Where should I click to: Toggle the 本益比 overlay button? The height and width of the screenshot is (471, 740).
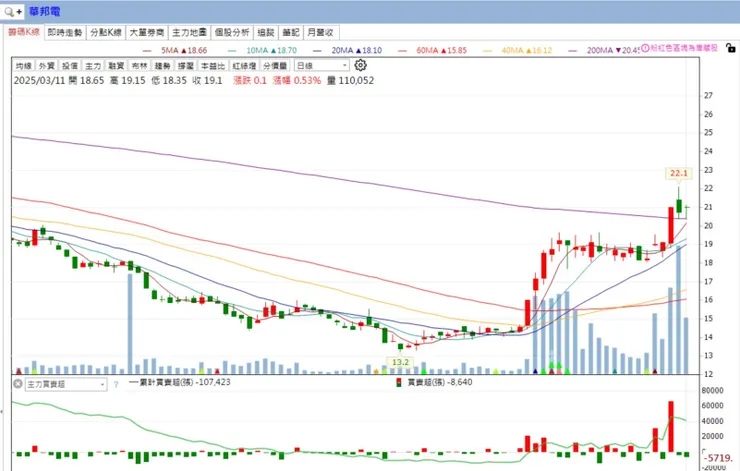coord(212,66)
